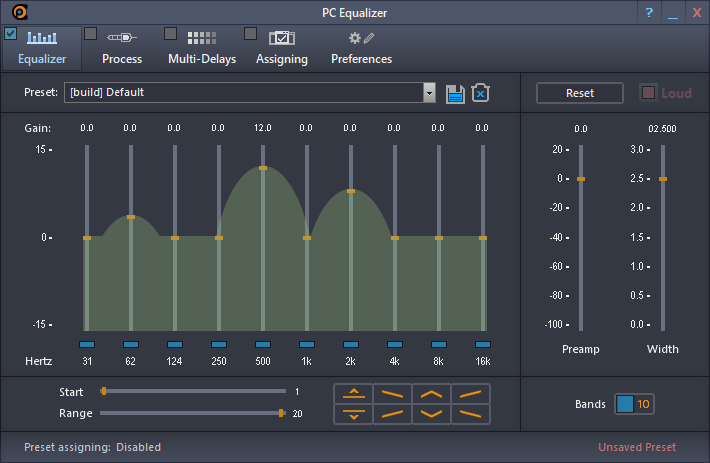This screenshot has height=463, width=710.
Task: Apply the descending slope shape in bottom row
Action: coord(470,414)
